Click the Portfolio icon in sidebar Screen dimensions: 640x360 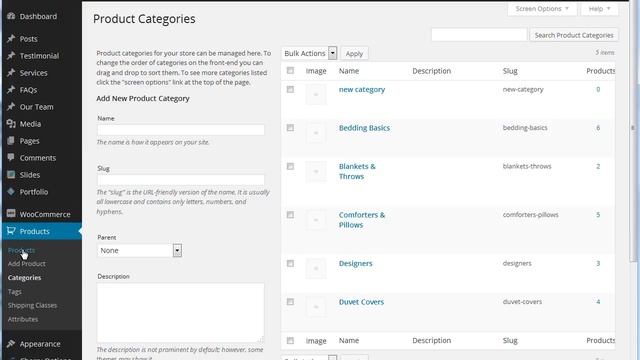click(11, 192)
